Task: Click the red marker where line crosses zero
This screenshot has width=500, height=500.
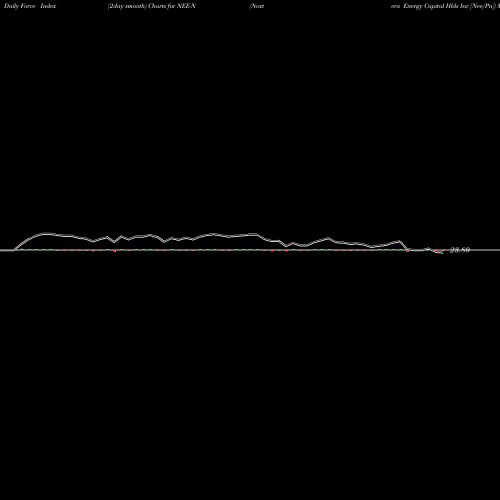Action: tap(407, 250)
